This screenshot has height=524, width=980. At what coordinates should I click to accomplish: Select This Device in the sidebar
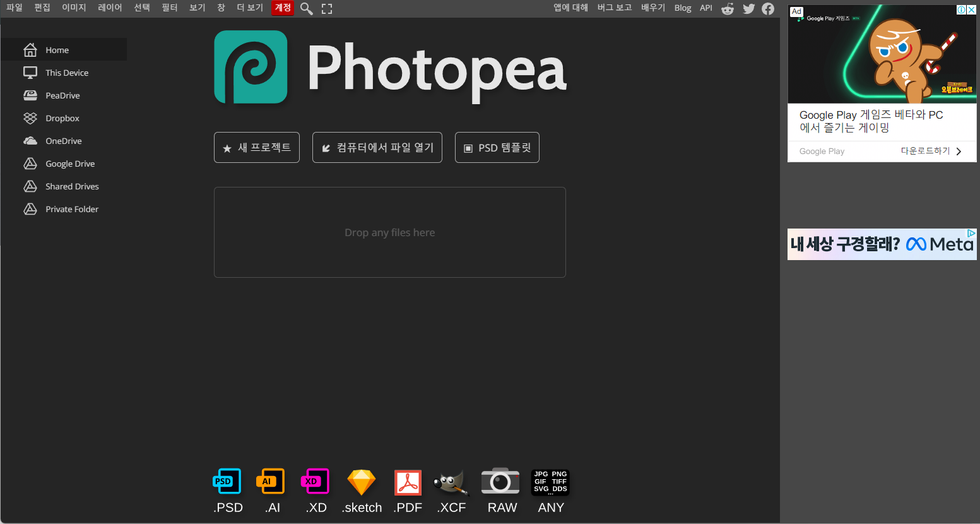[64, 73]
